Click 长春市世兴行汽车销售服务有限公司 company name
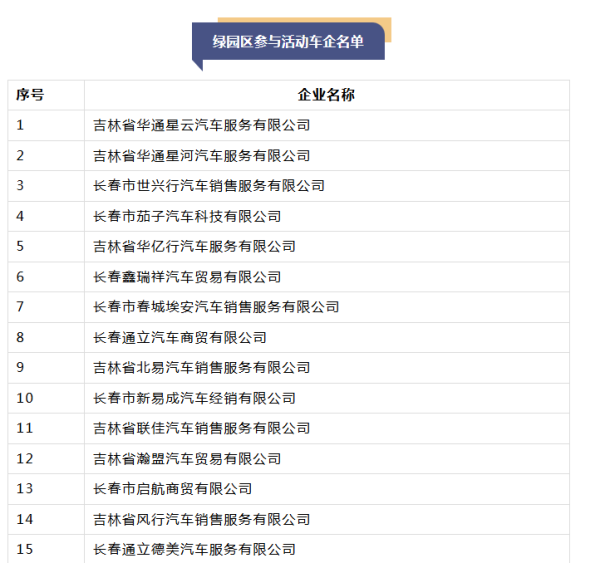The width and height of the screenshot is (600, 563). point(208,186)
